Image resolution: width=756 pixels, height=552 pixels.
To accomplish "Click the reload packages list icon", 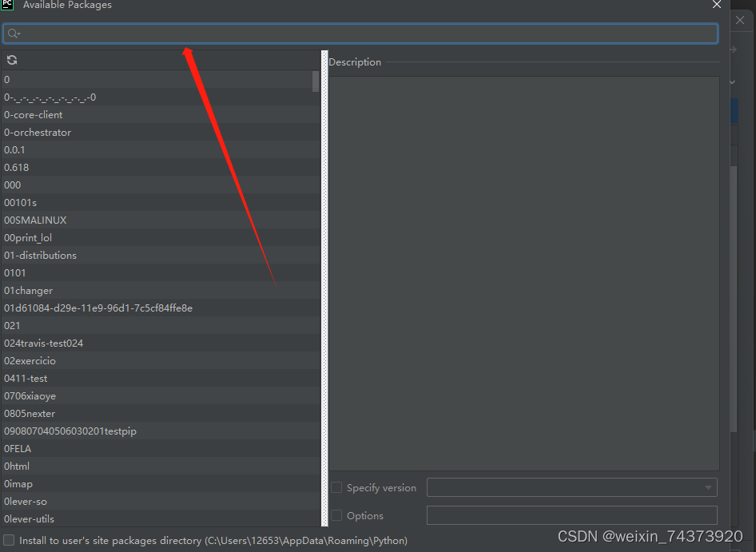I will click(12, 60).
